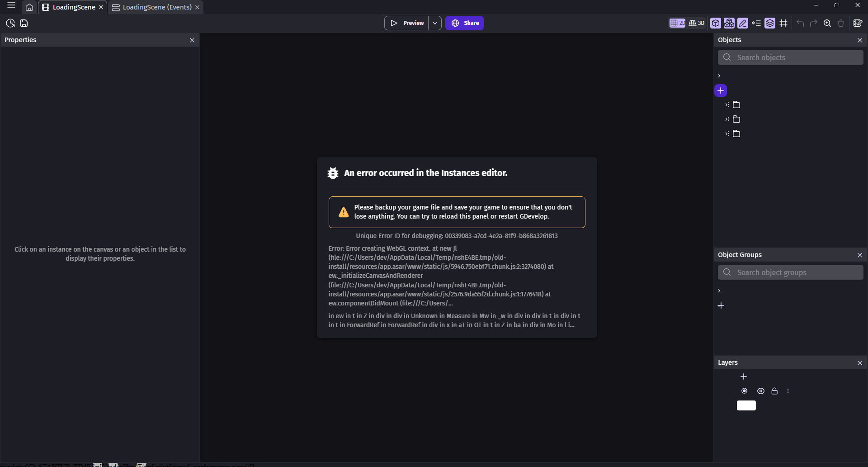868x467 pixels.
Task: Toggle the object groups panel cubes icon
Action: (729, 23)
